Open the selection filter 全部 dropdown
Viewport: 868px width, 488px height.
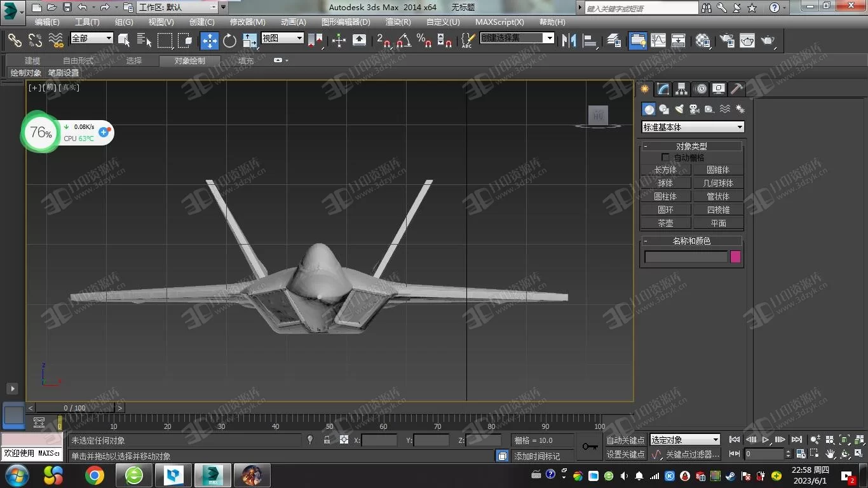pos(92,38)
